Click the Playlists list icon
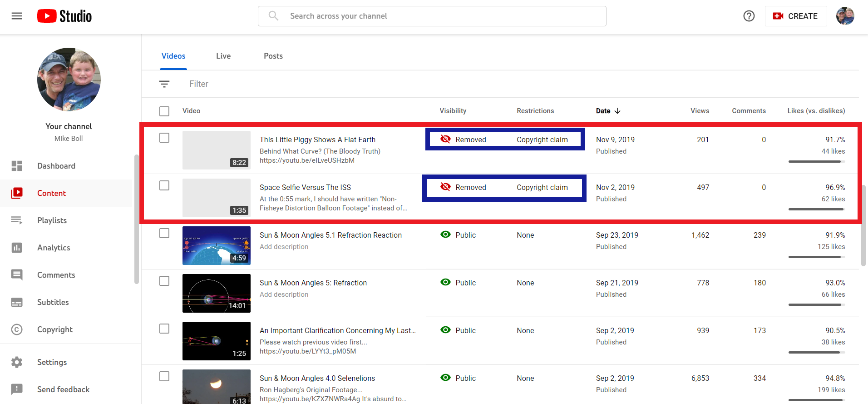The height and width of the screenshot is (404, 868). click(17, 220)
